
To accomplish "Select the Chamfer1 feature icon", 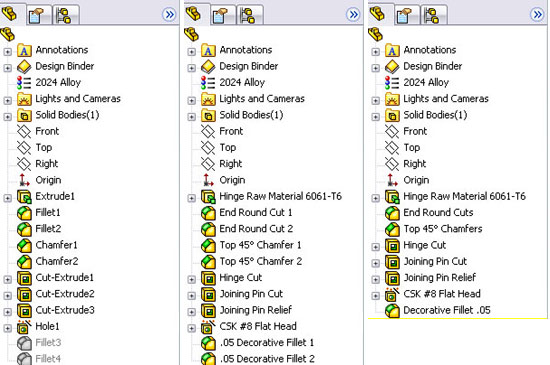I will pos(24,245).
